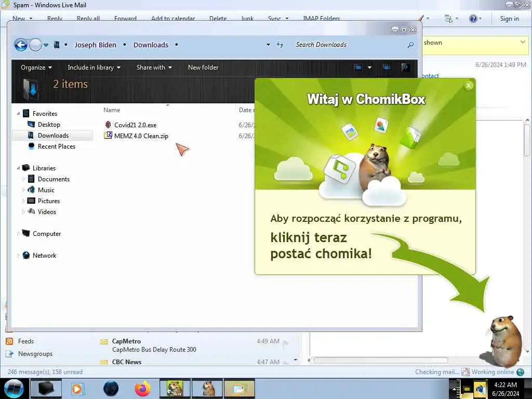This screenshot has width=532, height=399.
Task: Select the Covid21 2.0.exe file
Action: click(136, 125)
